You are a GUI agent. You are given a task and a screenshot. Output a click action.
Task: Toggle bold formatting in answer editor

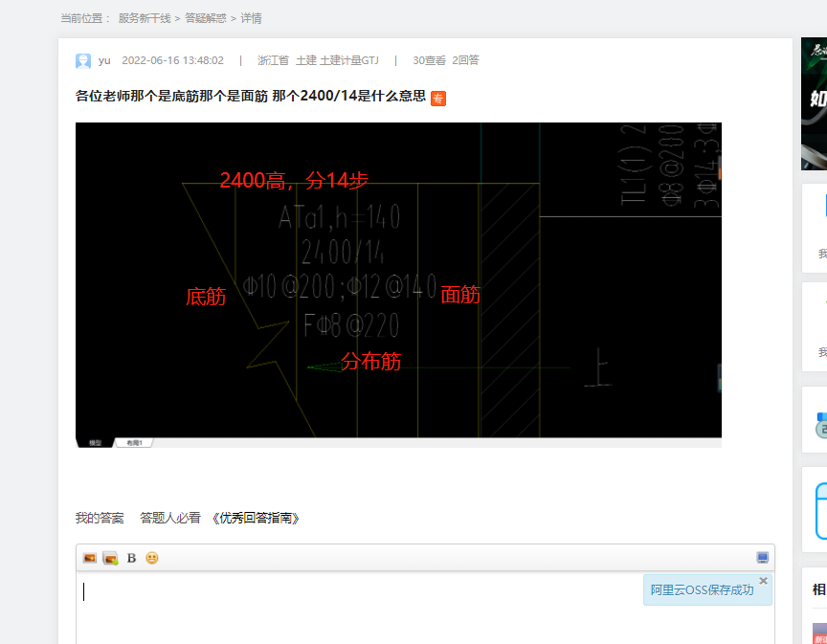(132, 558)
